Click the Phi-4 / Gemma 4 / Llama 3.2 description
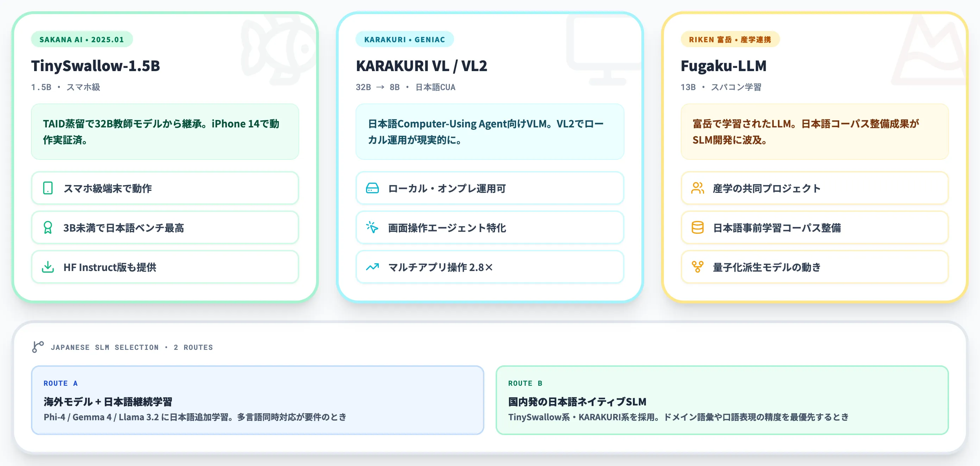 point(195,417)
